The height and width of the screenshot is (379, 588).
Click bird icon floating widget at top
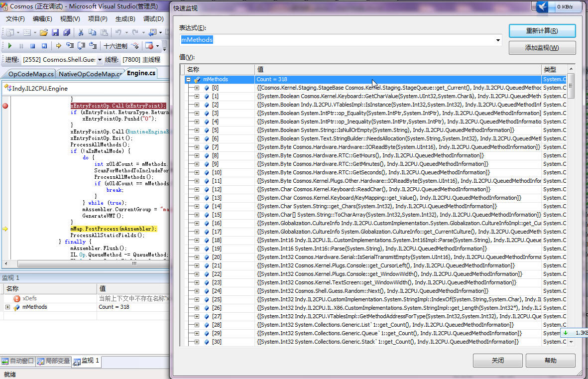542,6
